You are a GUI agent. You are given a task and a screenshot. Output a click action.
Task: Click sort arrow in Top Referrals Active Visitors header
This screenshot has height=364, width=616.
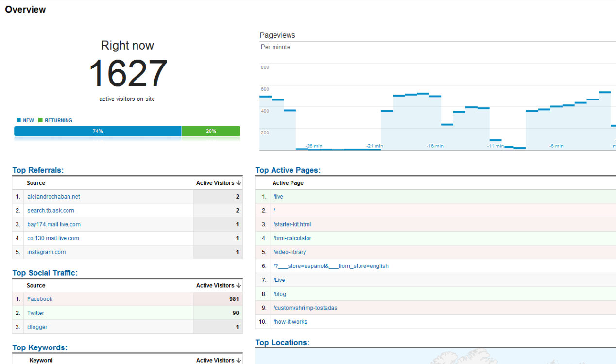click(x=239, y=183)
